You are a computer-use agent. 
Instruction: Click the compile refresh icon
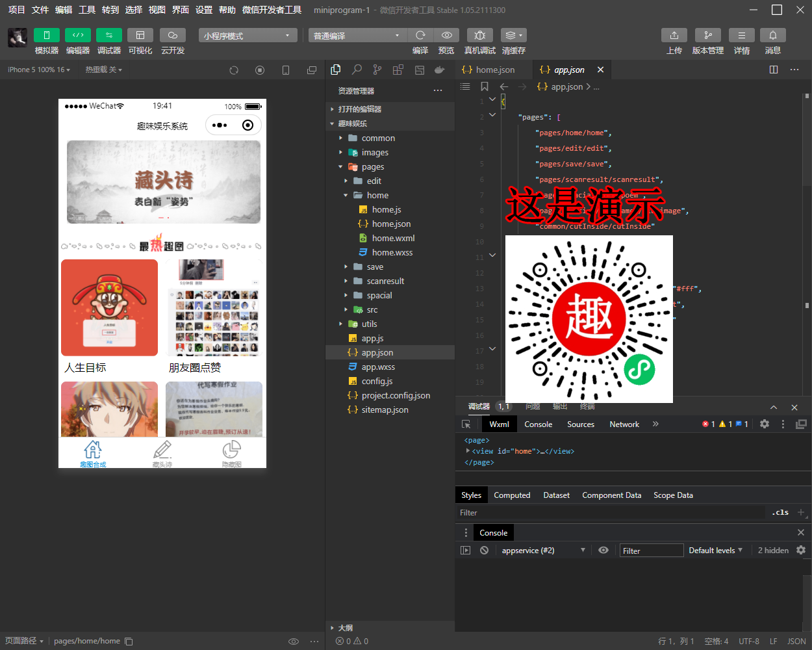point(420,35)
